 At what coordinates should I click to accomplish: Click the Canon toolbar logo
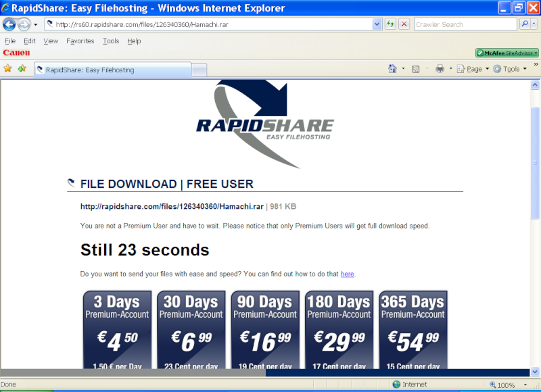[16, 53]
